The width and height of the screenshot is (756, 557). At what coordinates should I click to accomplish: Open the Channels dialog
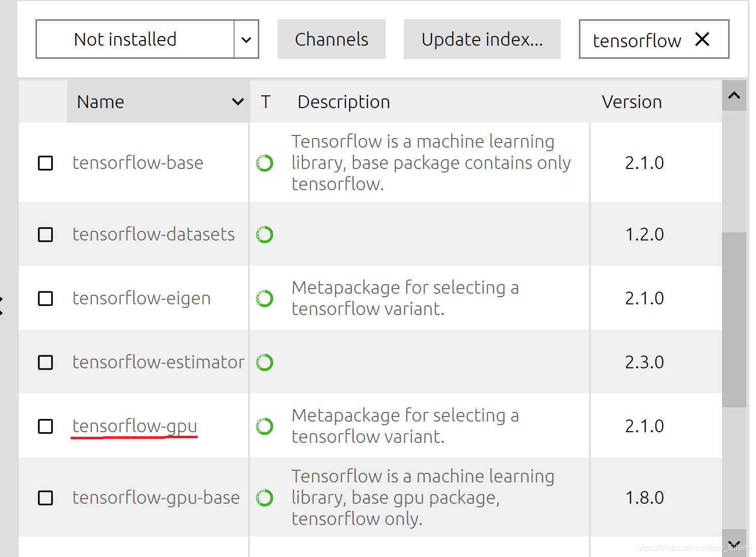coord(331,39)
